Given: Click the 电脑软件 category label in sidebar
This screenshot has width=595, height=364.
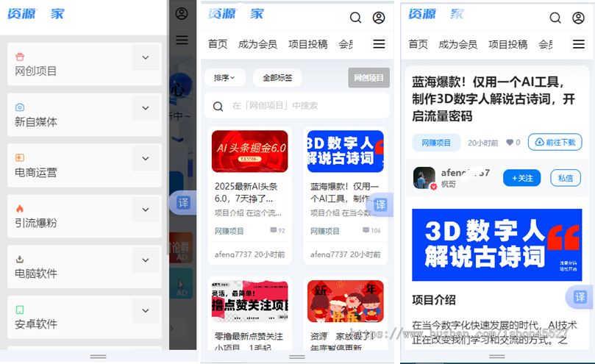Looking at the screenshot, I should [35, 274].
